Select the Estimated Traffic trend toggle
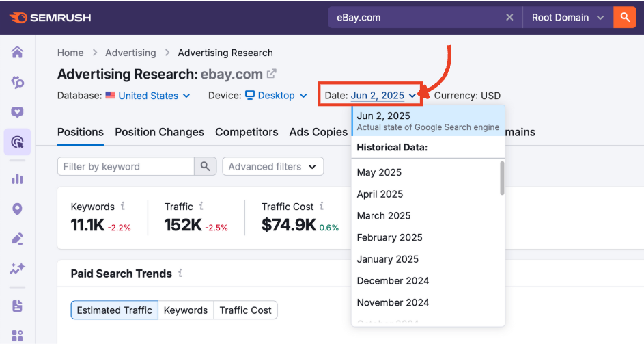644x346 pixels. (114, 310)
